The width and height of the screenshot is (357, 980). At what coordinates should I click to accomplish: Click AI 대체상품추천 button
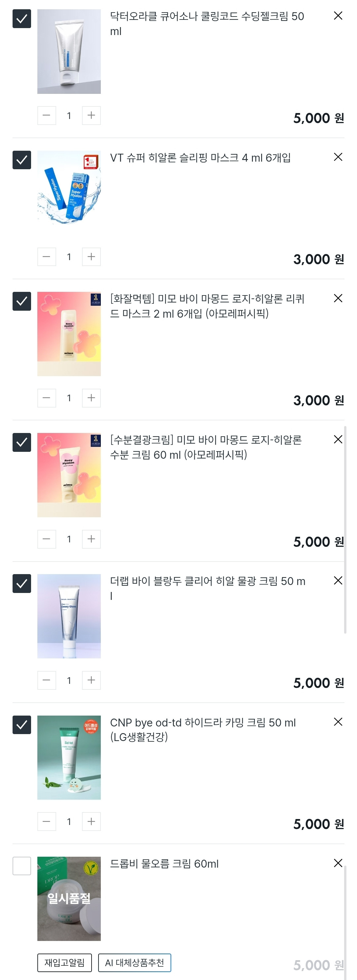tap(134, 962)
